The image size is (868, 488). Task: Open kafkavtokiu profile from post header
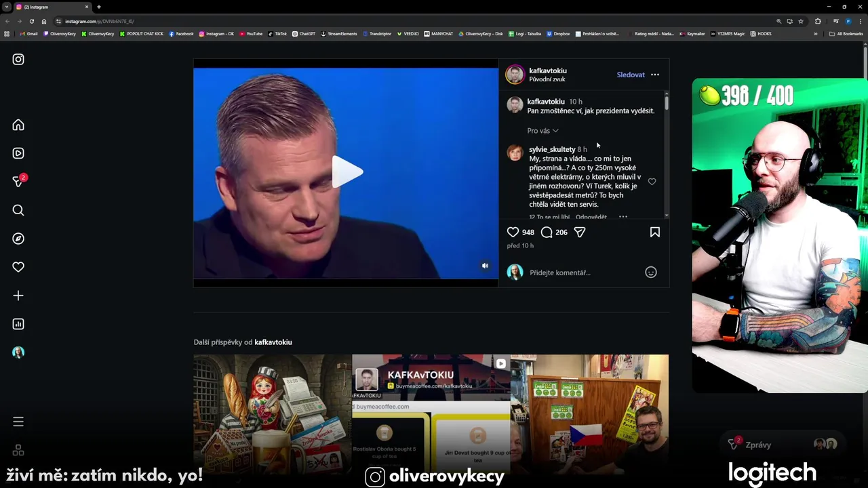548,70
